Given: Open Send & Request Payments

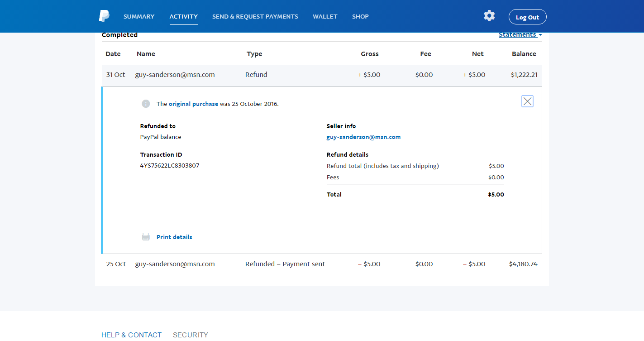Looking at the screenshot, I should pyautogui.click(x=255, y=17).
